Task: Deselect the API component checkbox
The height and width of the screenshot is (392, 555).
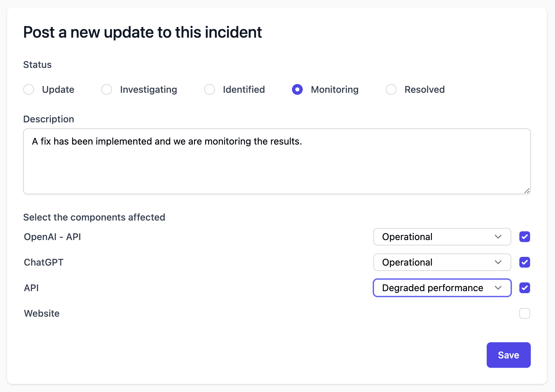Action: tap(524, 288)
